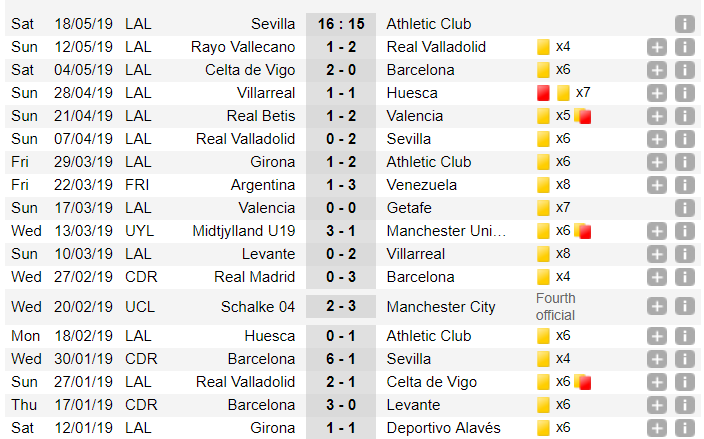The image size is (704, 439).
Task: Select the Manchester City team name
Action: click(x=441, y=307)
